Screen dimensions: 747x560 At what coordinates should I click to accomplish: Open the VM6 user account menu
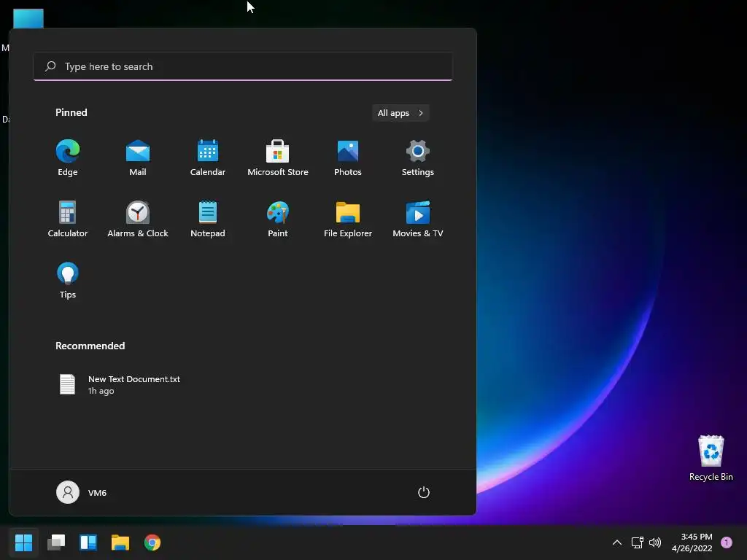pyautogui.click(x=82, y=492)
